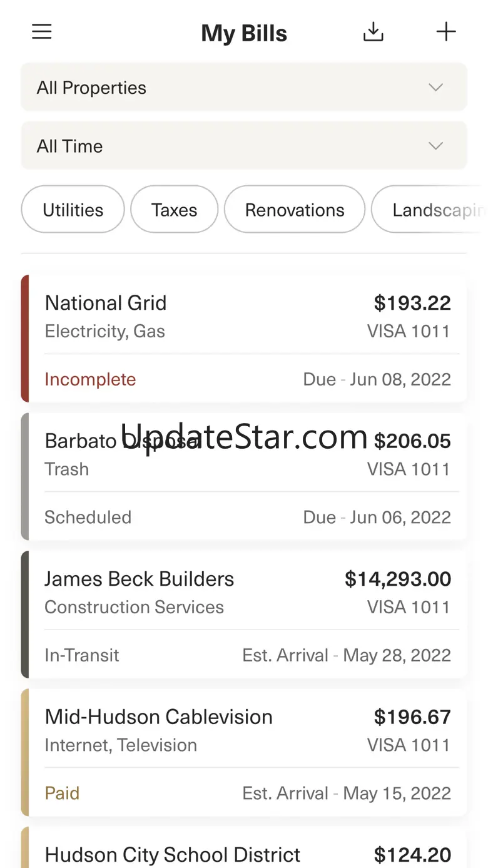
Task: Click the Paid status on Cablevision bill
Action: 62,793
